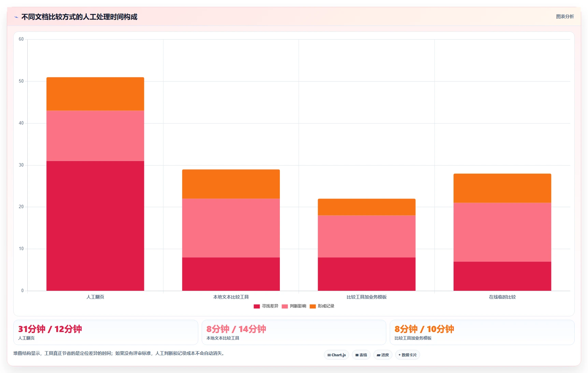Click the 数据卡片 tag chip
The height and width of the screenshot is (373, 588).
[407, 355]
